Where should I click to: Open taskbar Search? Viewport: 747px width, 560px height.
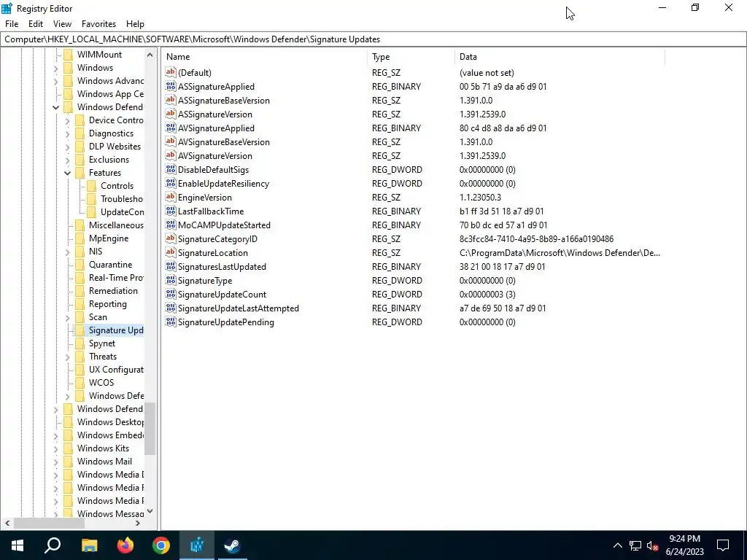(x=53, y=545)
